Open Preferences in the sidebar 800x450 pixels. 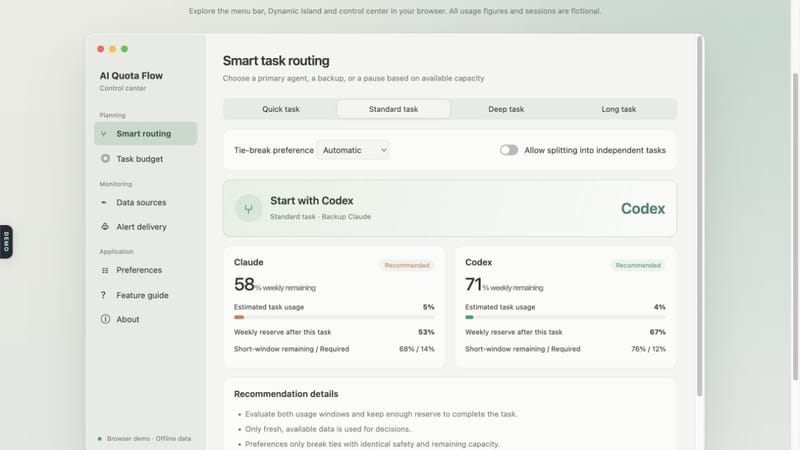pos(145,270)
